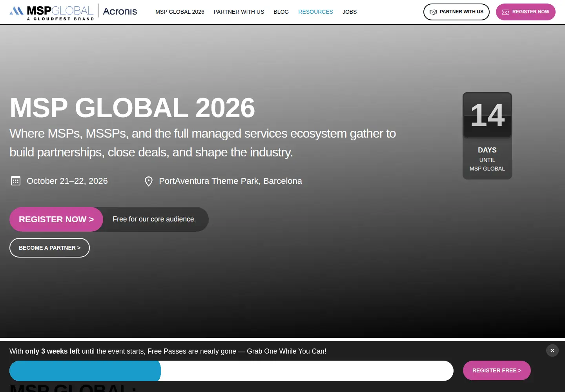Click the large REGISTER NOW > hero button
This screenshot has width=565, height=392.
tap(56, 219)
